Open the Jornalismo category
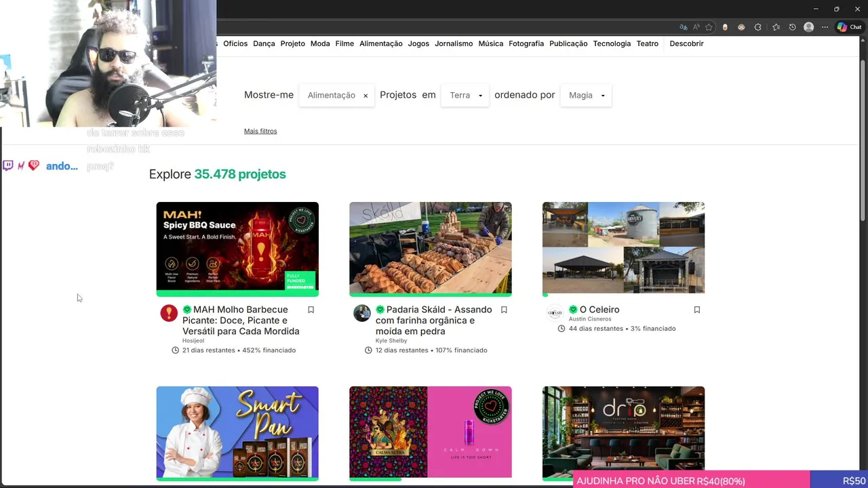868x488 pixels. [454, 43]
